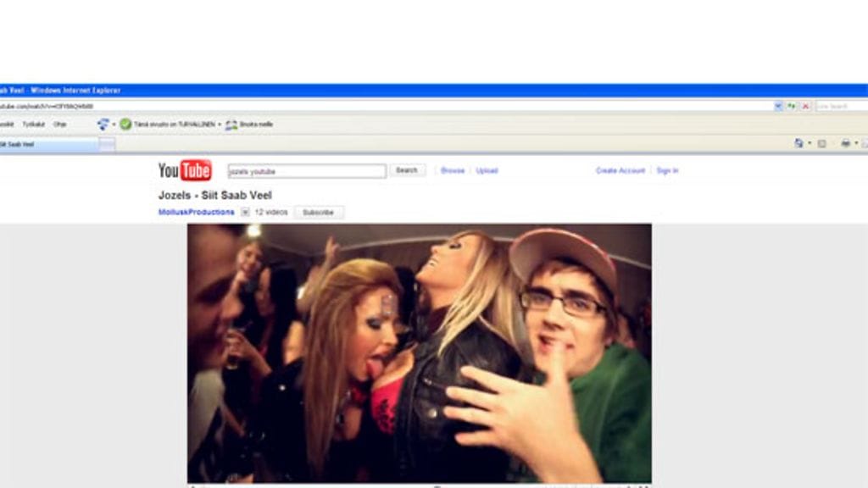This screenshot has height=488, width=868.
Task: Click the blue toolbar icon left of checkmark
Action: [x=103, y=125]
